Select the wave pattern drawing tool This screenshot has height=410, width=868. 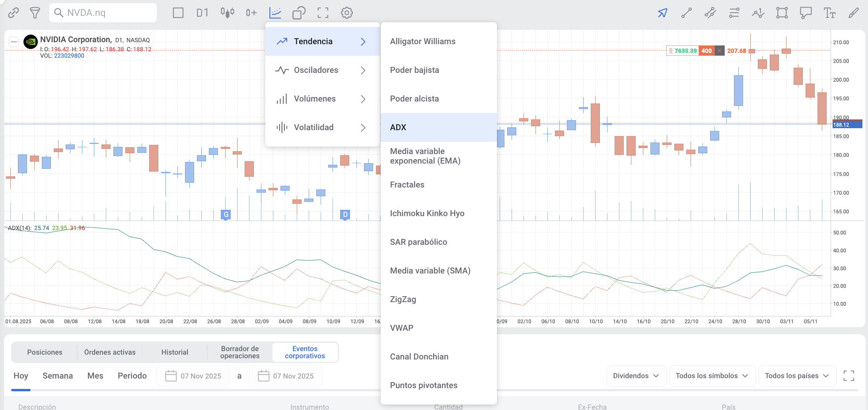tap(758, 13)
